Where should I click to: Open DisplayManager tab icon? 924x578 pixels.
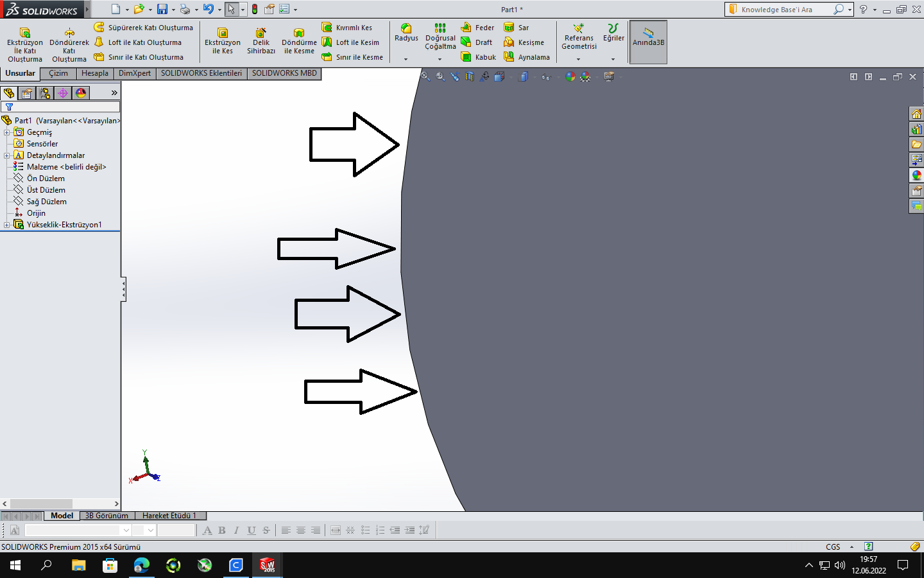[x=81, y=93]
